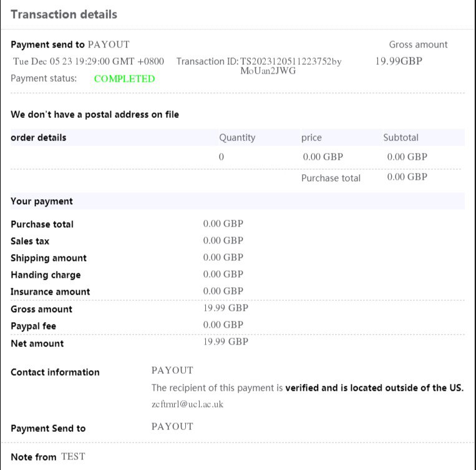The height and width of the screenshot is (470, 476).
Task: Click the Paypal fee row label
Action: (33, 326)
